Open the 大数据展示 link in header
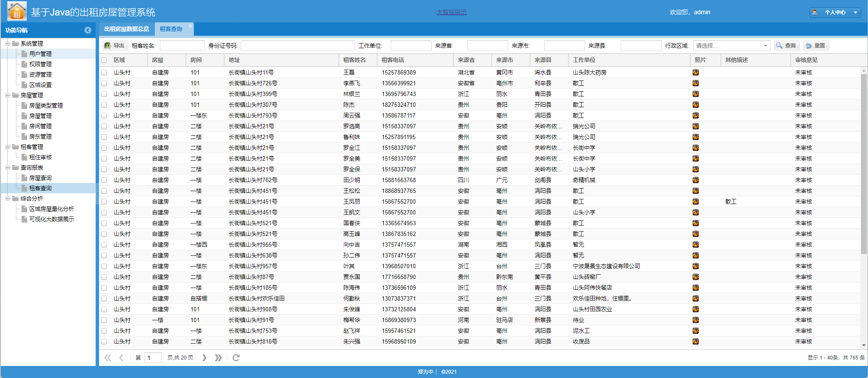 click(x=451, y=12)
